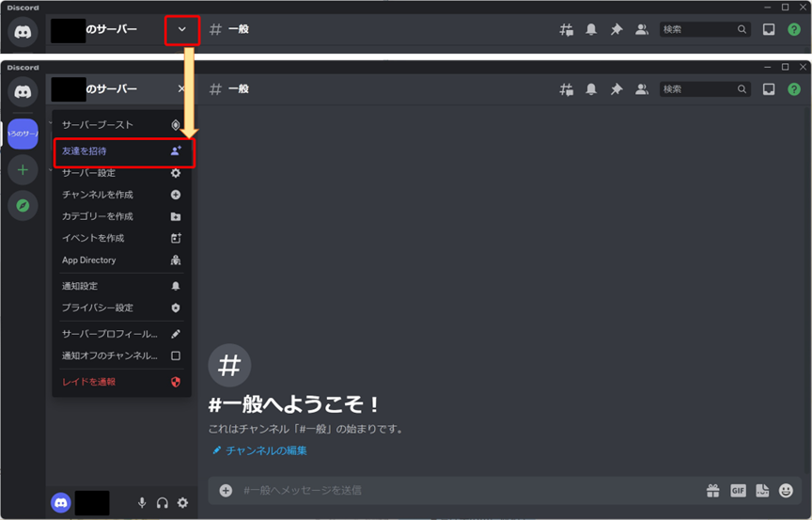Open App Directory menu item
This screenshot has height=520, width=812.
coord(121,260)
